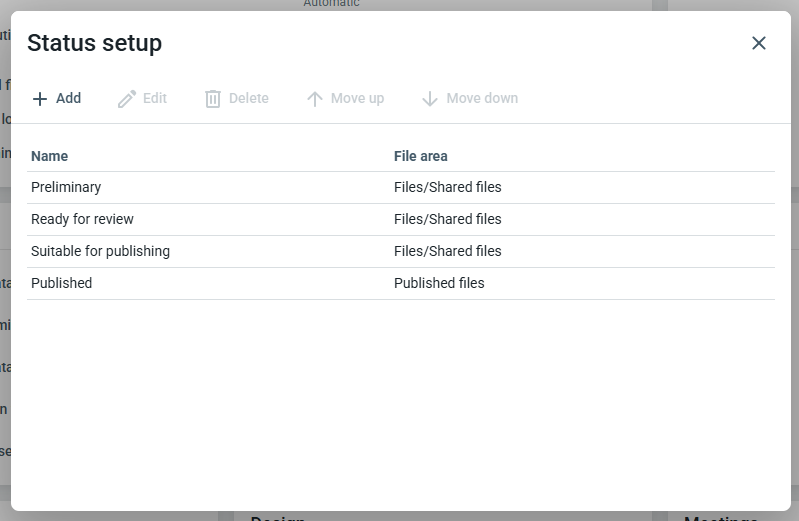Select the Suitable for publishing status
799x521 pixels.
pyautogui.click(x=100, y=251)
